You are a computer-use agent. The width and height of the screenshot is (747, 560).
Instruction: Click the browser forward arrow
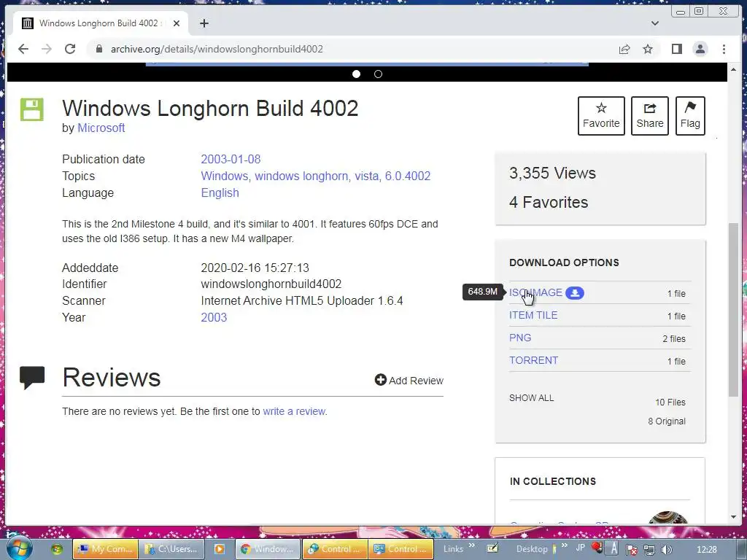[46, 49]
